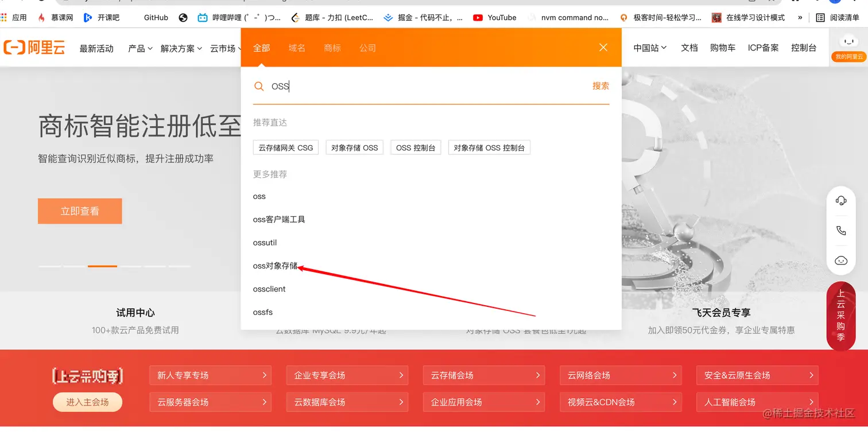The height and width of the screenshot is (432, 868).
Task: Open the 云存储会场 link
Action: pos(484,375)
